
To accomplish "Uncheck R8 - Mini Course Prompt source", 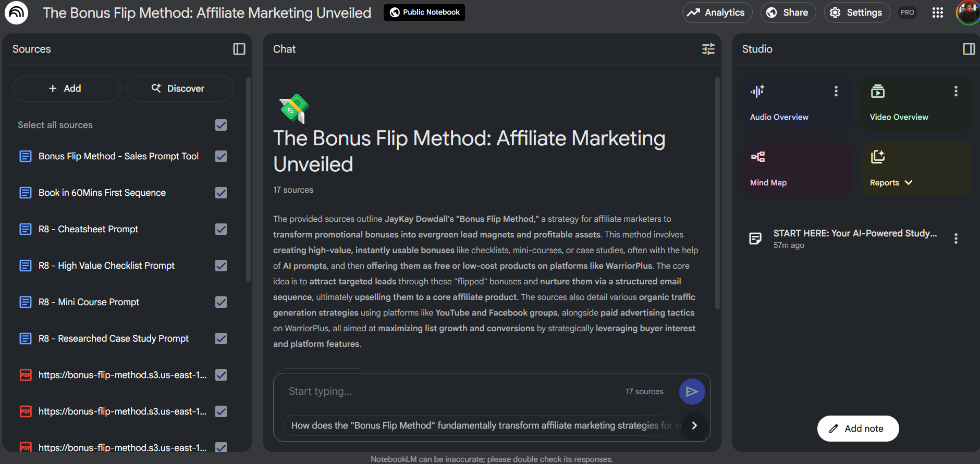I will coord(221,302).
